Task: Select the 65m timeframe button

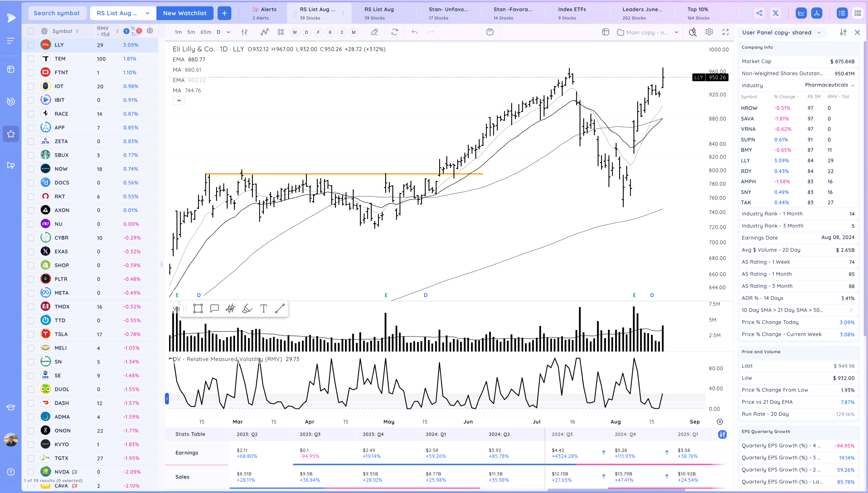Action: tap(205, 32)
